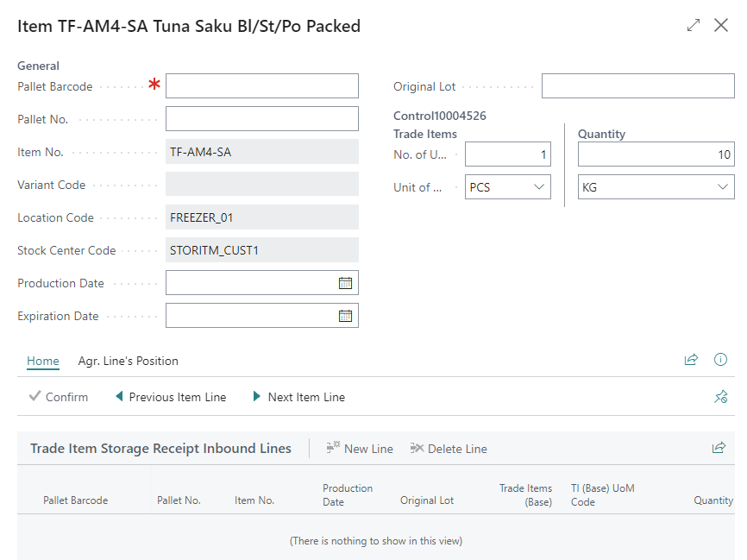Expand the KG quantity unit dropdown
Image resolution: width=747 pixels, height=560 pixels.
click(723, 187)
